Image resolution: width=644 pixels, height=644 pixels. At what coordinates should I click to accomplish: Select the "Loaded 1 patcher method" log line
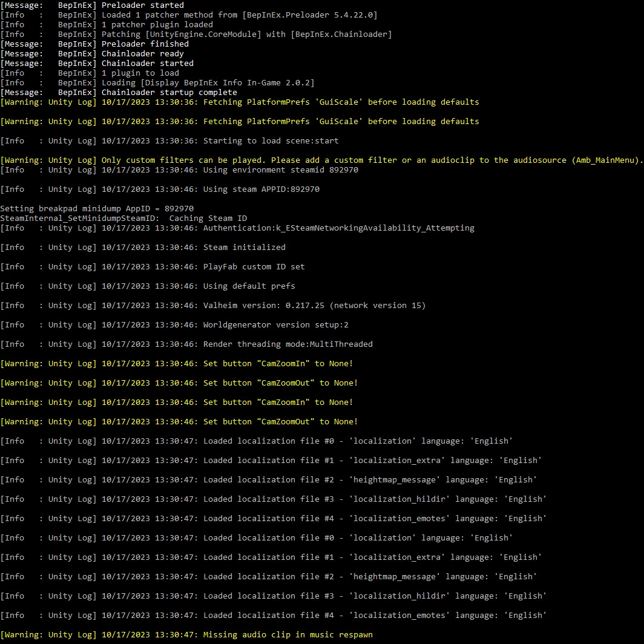(188, 15)
